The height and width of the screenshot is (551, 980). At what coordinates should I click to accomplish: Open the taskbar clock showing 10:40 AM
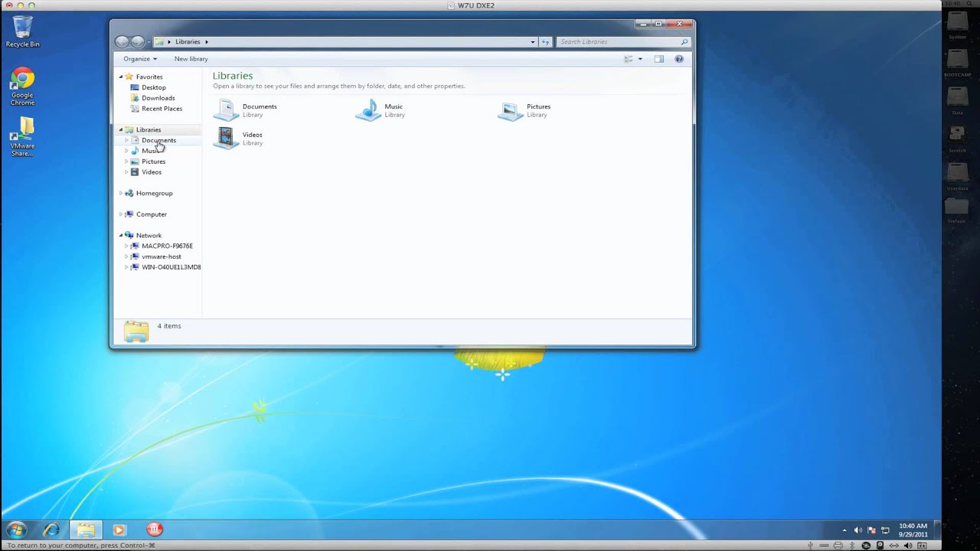click(x=913, y=530)
